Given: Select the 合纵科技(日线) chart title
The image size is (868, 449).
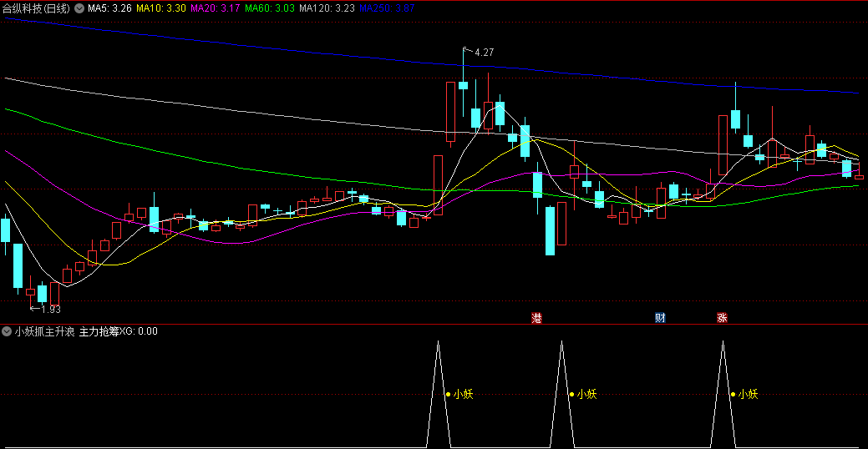Looking at the screenshot, I should 36,8.
